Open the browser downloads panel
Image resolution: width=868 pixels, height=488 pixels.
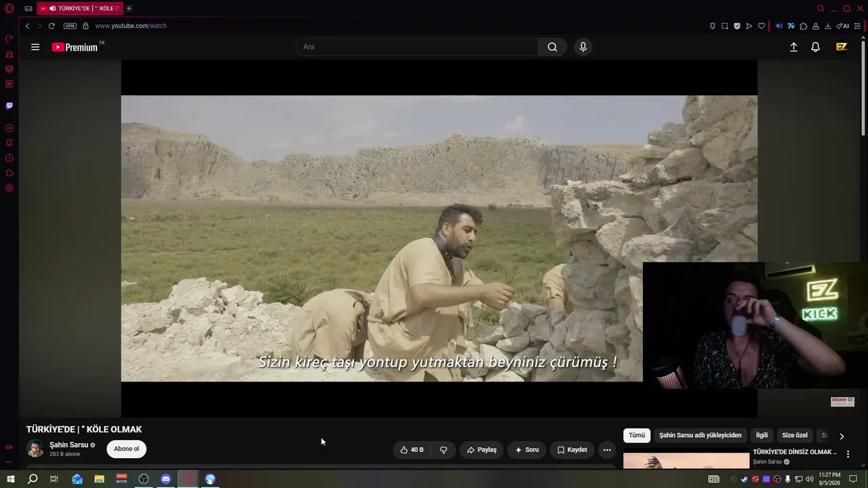(828, 26)
